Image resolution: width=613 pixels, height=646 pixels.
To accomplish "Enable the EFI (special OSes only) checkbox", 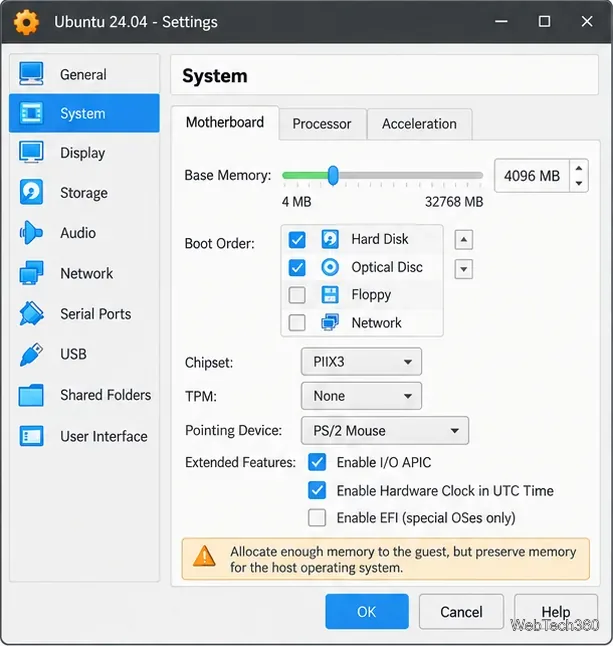I will click(x=317, y=517).
